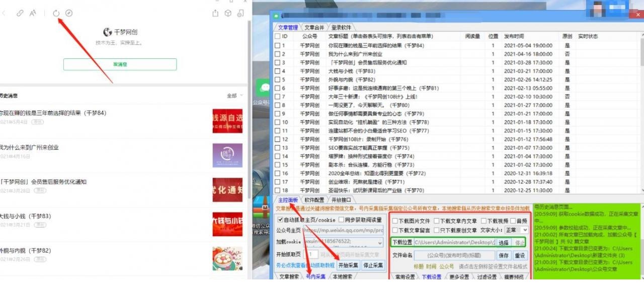The width and height of the screenshot is (644, 291).
Task: Click the 发消息 button
Action: click(120, 64)
